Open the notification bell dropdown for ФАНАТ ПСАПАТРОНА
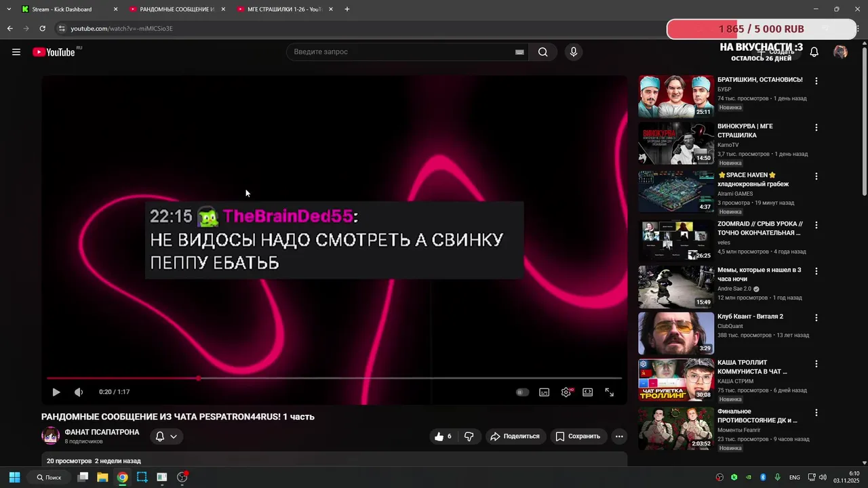This screenshot has height=488, width=868. (166, 436)
